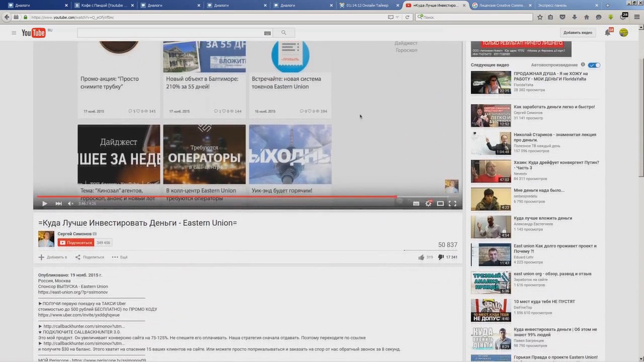This screenshot has width=644, height=362.
Task: Click the in-video channel watermark thumbnail
Action: click(x=451, y=186)
